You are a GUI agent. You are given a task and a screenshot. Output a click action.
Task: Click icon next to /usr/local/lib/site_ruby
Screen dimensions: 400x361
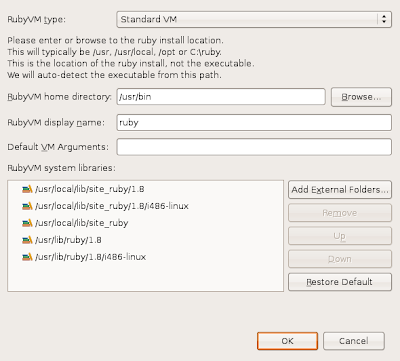pos(27,223)
